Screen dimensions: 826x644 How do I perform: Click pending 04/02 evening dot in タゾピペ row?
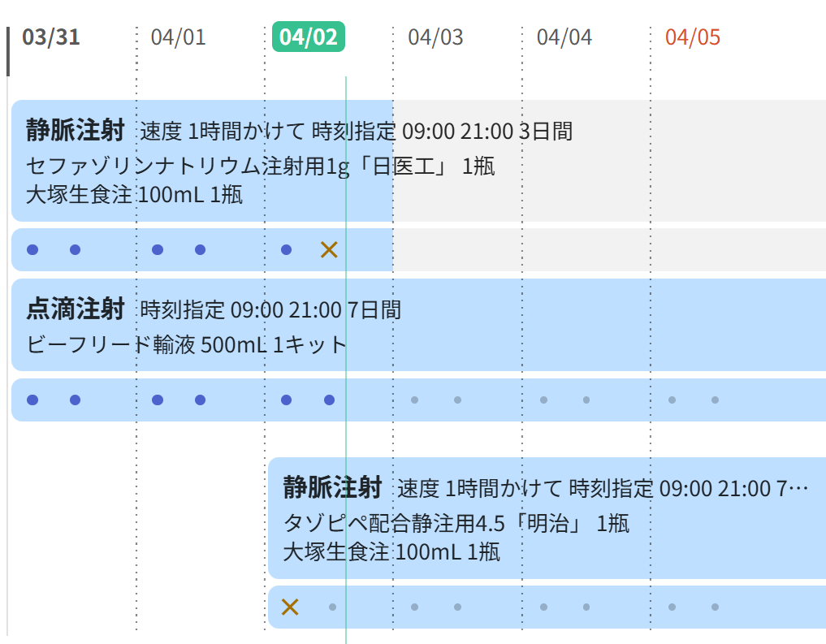(x=332, y=607)
